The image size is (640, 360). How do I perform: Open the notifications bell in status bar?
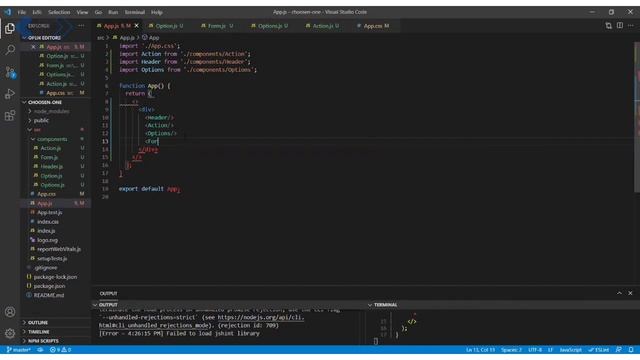[631, 350]
